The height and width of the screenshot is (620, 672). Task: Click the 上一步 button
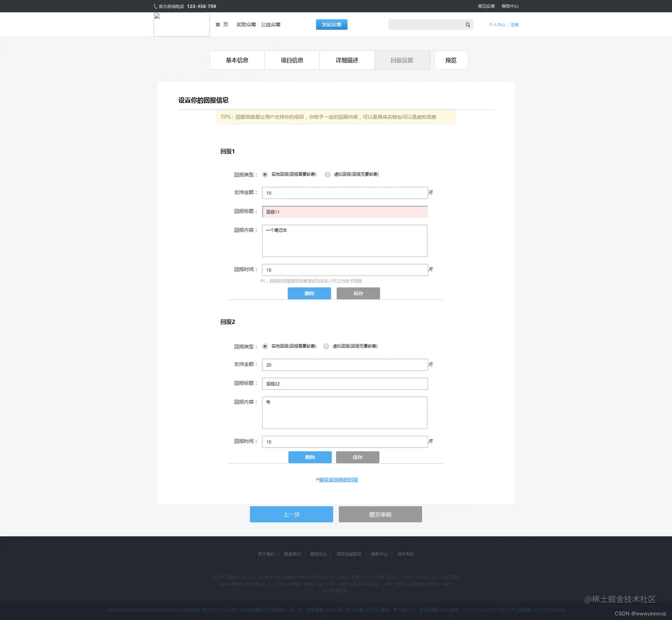[x=292, y=514]
